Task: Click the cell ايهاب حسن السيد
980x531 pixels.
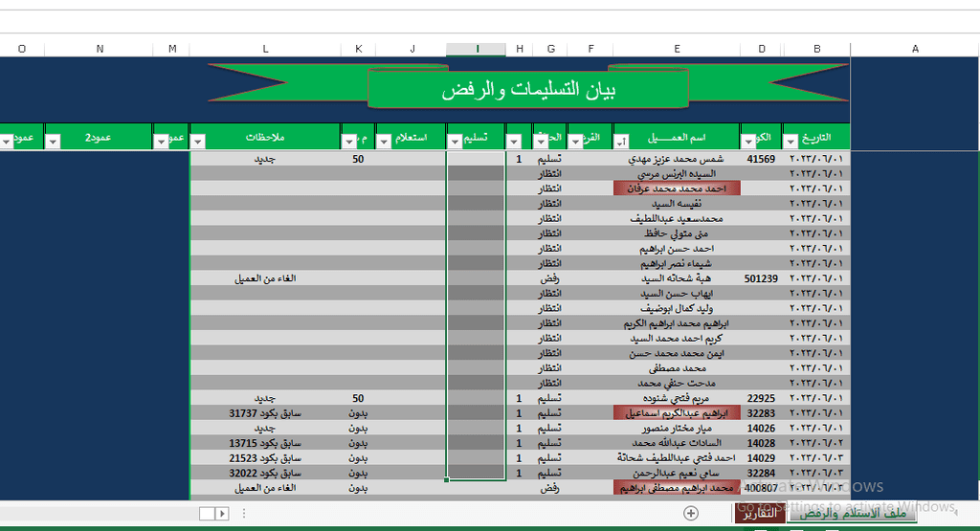Action: coord(677,293)
